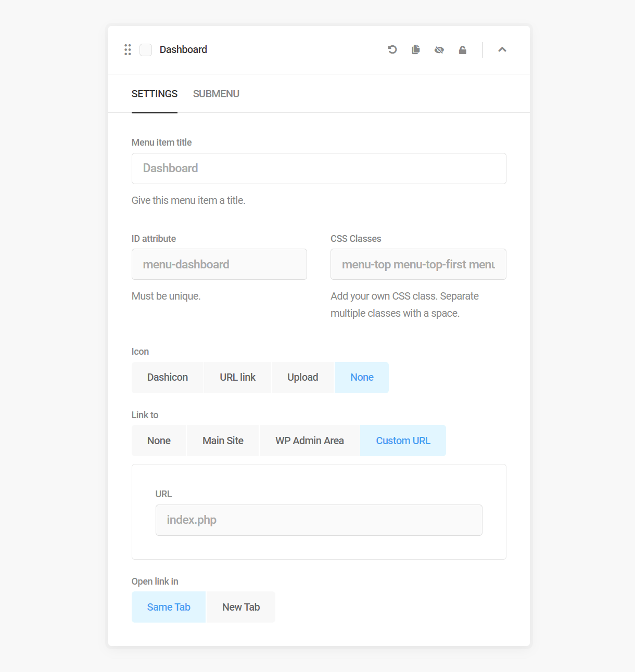
Task: Select the Upload icon option
Action: [x=303, y=378]
